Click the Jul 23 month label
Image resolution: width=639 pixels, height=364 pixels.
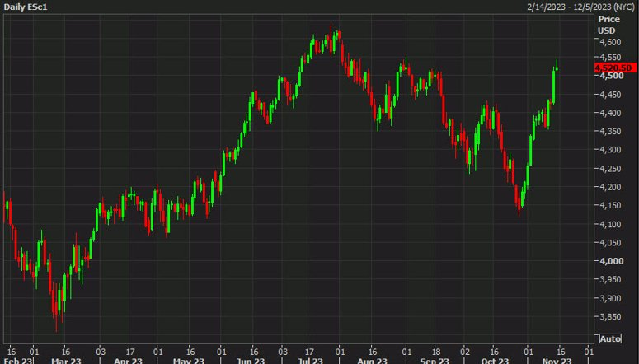[310, 361]
